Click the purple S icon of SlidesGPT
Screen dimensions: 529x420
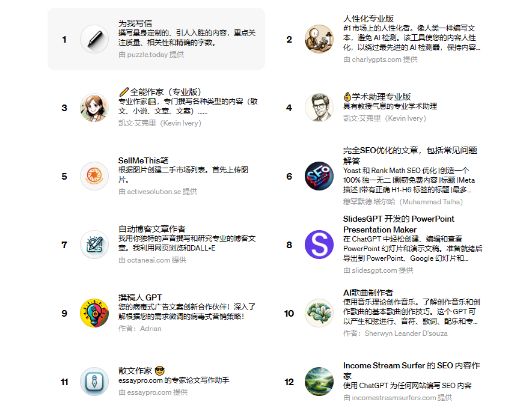319,245
